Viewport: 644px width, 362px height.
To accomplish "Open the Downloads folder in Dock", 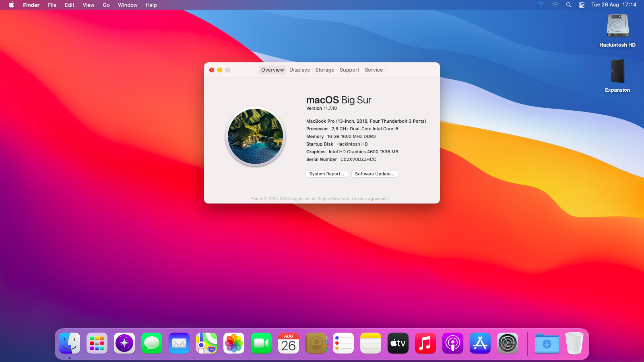I will (547, 343).
